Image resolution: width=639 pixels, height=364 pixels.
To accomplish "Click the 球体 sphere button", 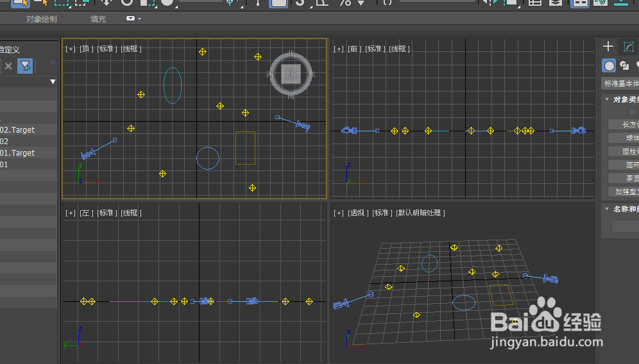I will coord(624,138).
